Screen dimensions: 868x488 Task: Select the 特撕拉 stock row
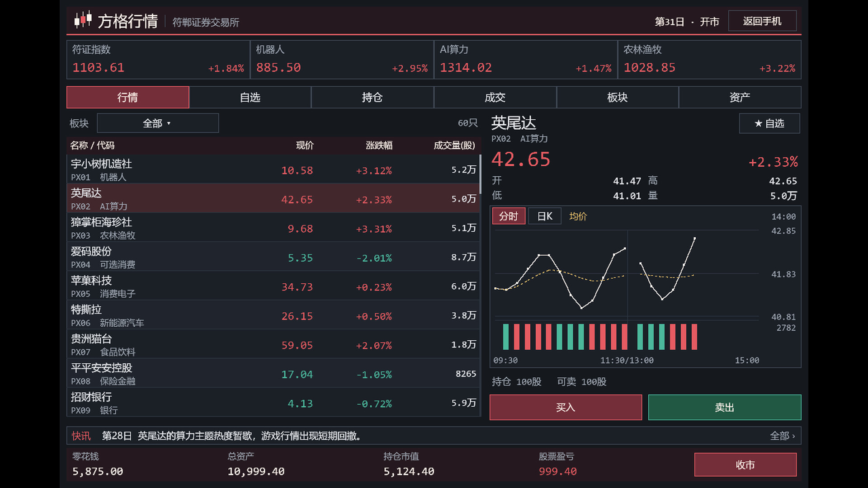(x=273, y=315)
